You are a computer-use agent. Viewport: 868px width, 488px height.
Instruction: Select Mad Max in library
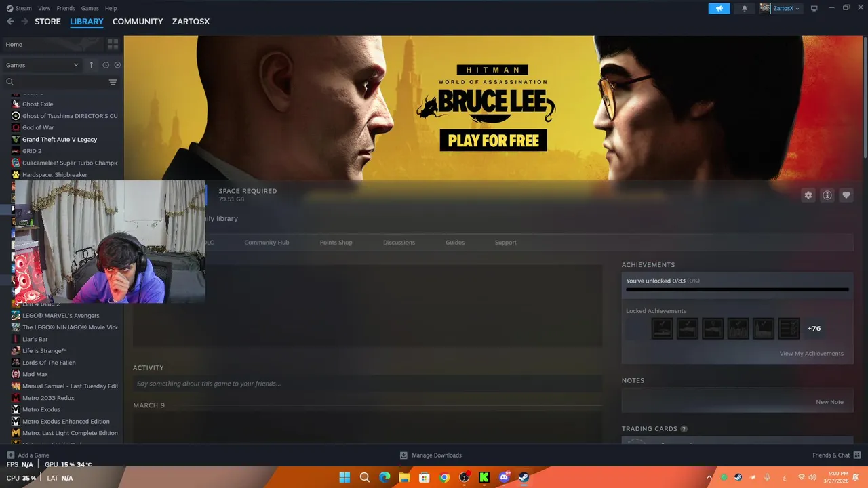tap(35, 374)
